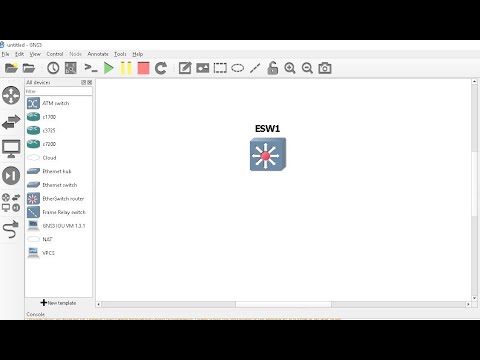This screenshot has width=480, height=360.
Task: Take a screenshot with camera icon
Action: coord(325,68)
